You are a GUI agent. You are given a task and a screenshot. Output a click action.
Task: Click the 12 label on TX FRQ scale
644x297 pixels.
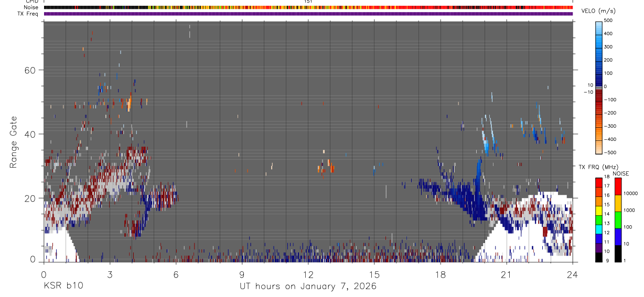point(607,232)
